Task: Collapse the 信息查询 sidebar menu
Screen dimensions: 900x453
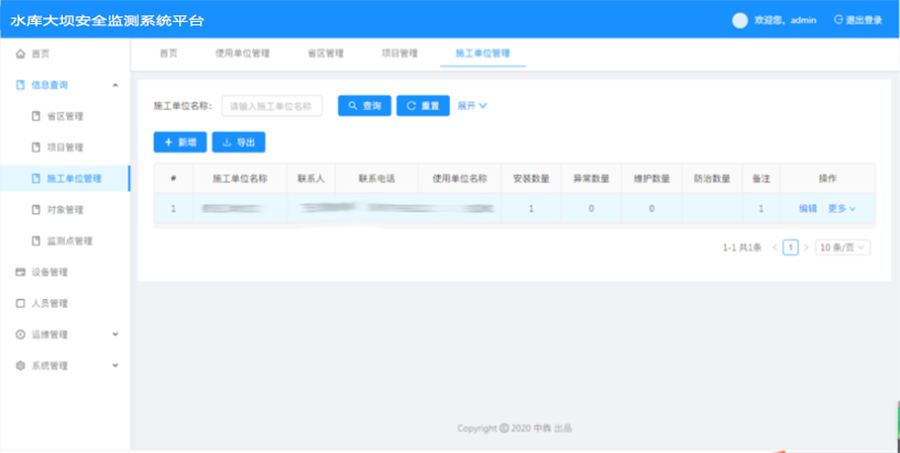Action: pos(115,85)
